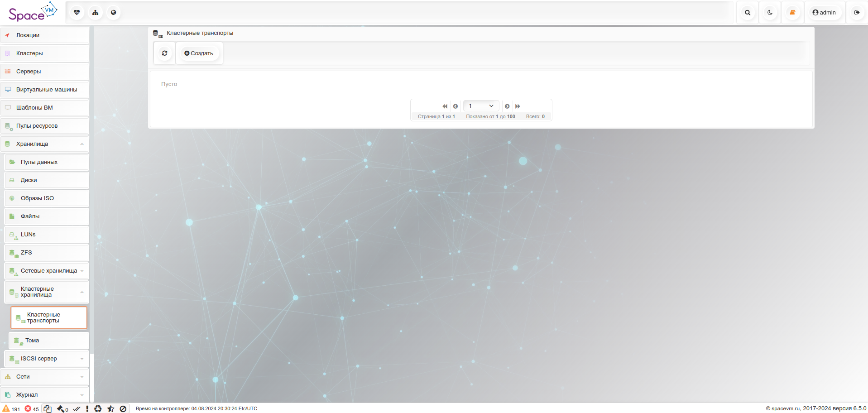Open Диски in the sidebar
Image resolution: width=868 pixels, height=413 pixels.
[47, 180]
